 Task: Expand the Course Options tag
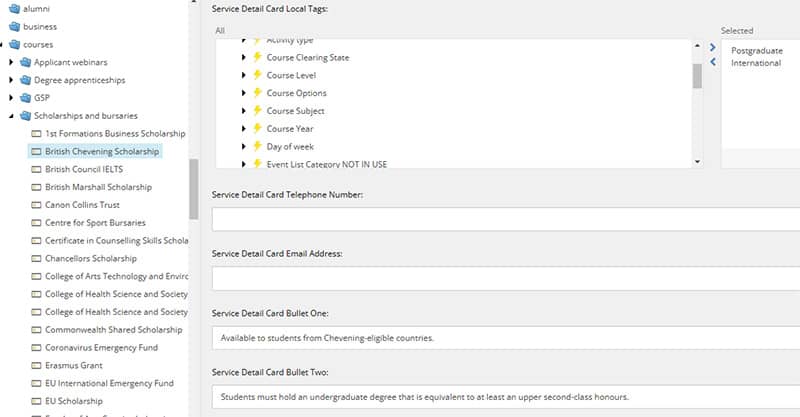(244, 93)
